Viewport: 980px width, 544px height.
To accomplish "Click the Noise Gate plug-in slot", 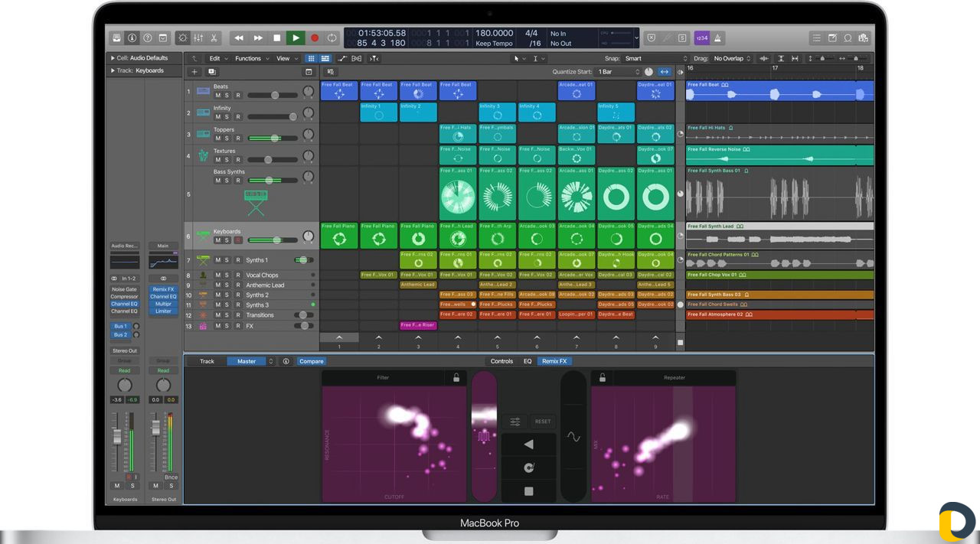I will coord(124,289).
